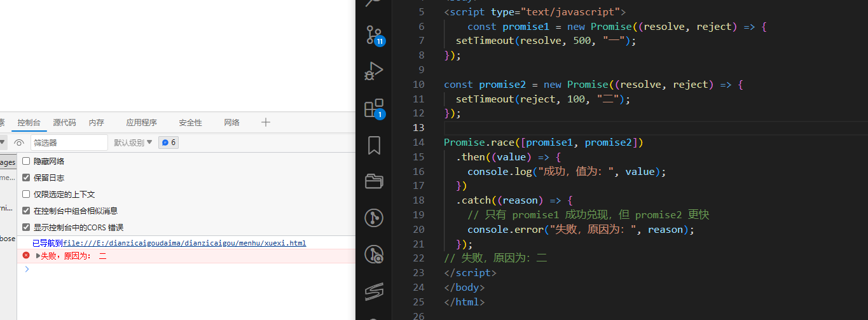Open the folders icon in VS Code activity bar

[x=374, y=182]
